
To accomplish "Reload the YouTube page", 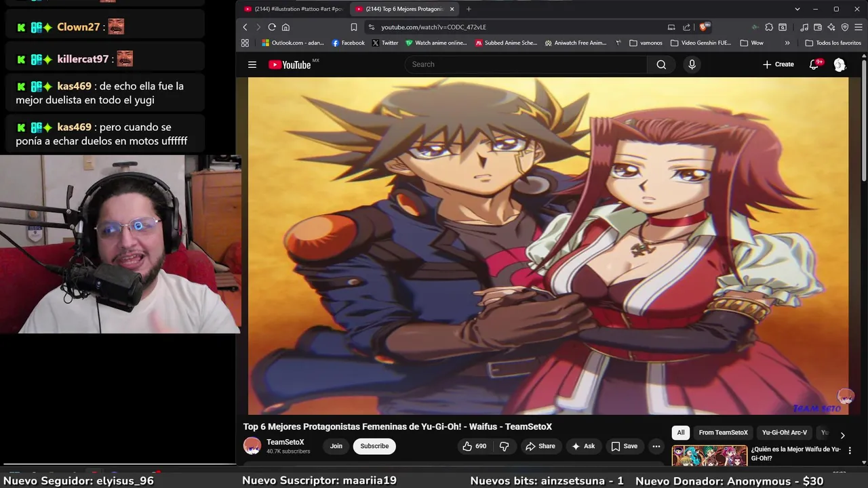I will 272,27.
